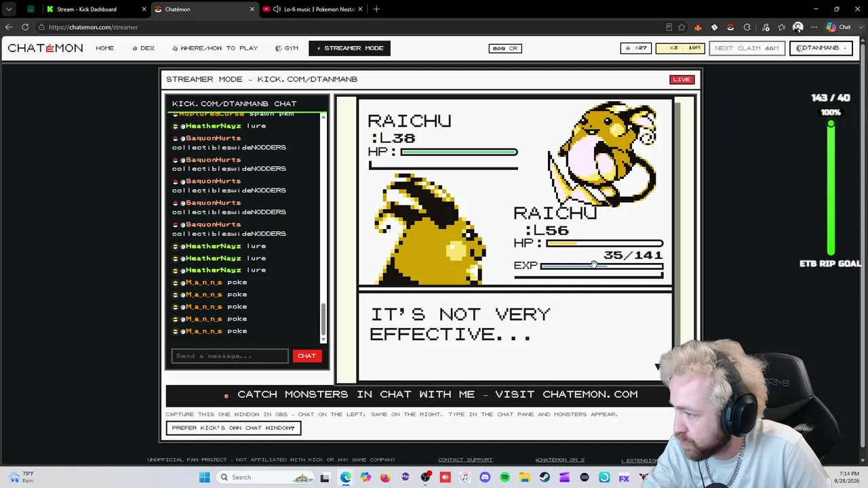This screenshot has width=868, height=488.
Task: Click the battle dialog advance arrow
Action: click(x=656, y=367)
